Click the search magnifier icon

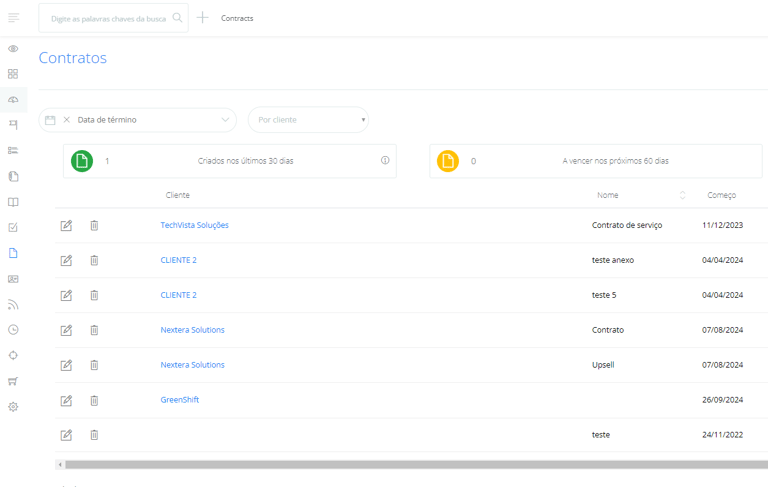click(177, 18)
